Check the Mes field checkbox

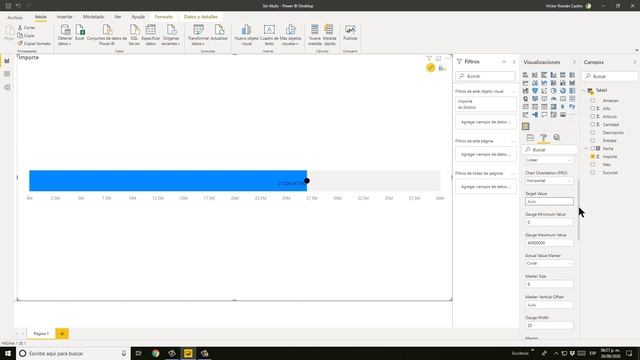593,164
